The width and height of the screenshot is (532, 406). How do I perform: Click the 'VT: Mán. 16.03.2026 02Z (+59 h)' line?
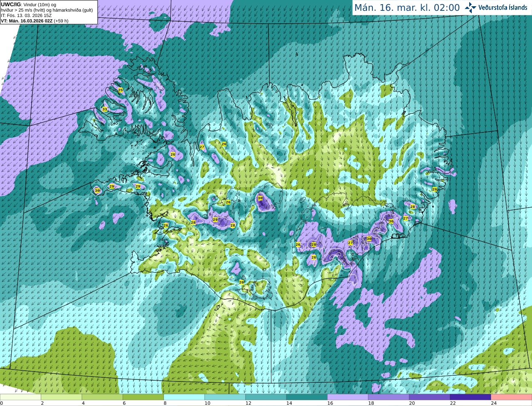pos(34,21)
